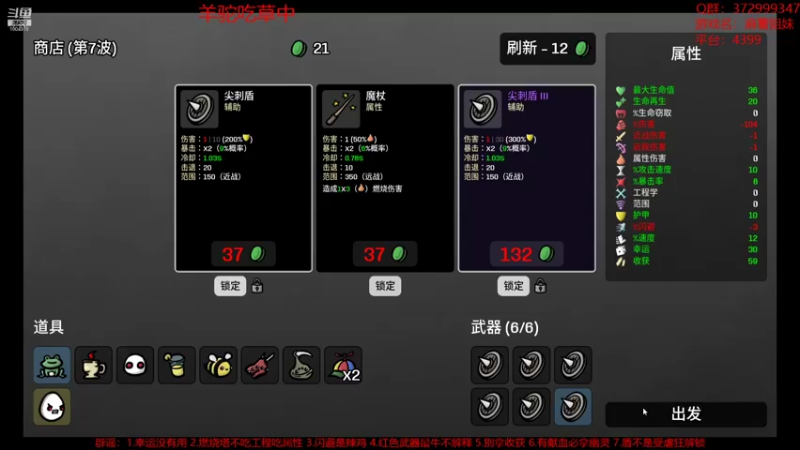This screenshot has width=800, height=450.
Task: Open the purple 尖刺盾 III card
Action: pos(527,178)
